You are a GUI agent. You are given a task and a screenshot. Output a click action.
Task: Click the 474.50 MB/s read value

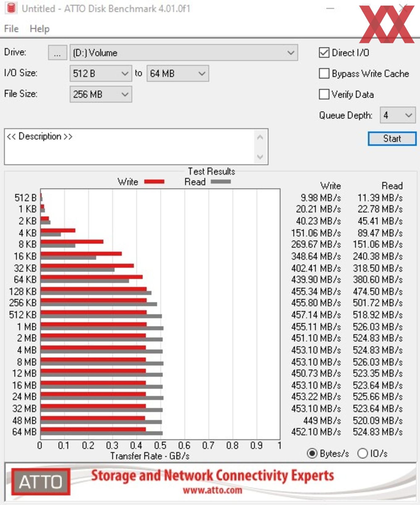[378, 292]
